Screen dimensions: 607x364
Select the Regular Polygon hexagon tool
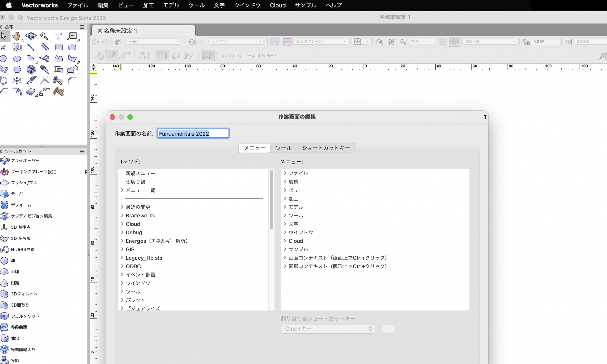coord(17,69)
